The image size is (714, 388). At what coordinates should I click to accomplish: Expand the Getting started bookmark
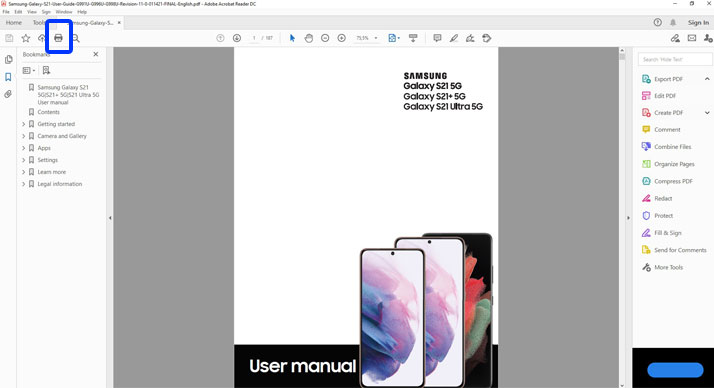24,124
